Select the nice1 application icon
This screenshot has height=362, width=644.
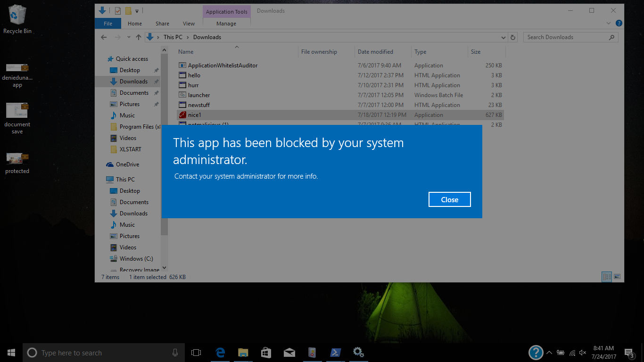coord(183,115)
